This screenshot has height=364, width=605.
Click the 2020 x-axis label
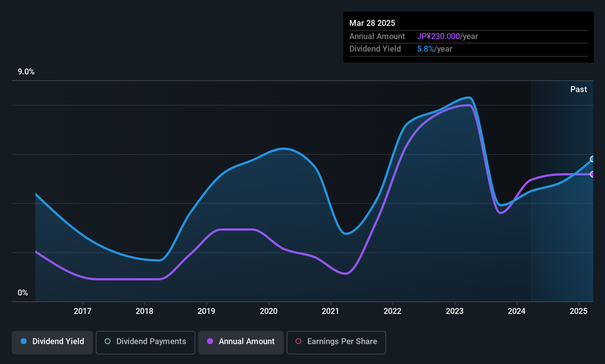(x=269, y=311)
